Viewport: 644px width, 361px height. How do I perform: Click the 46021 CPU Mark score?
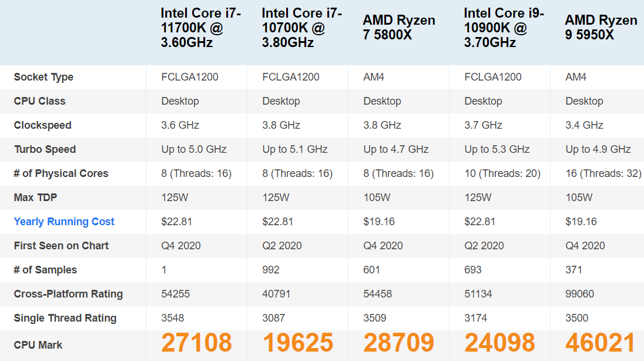tap(601, 343)
